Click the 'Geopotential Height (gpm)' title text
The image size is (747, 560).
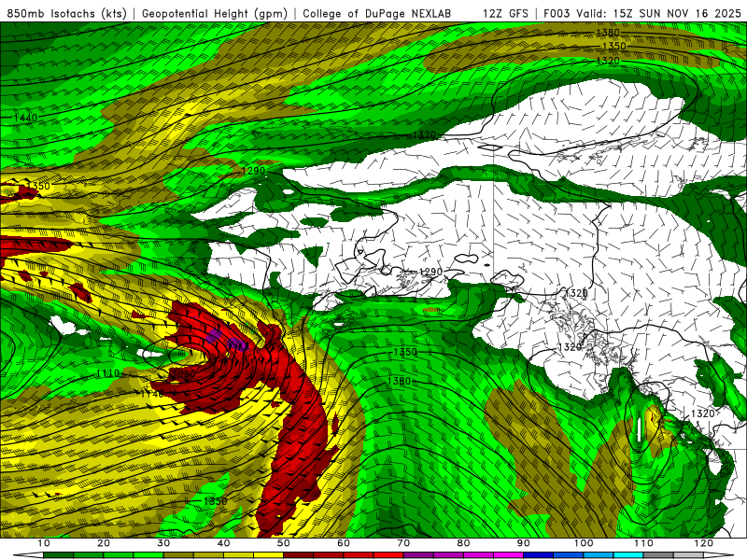tap(215, 14)
